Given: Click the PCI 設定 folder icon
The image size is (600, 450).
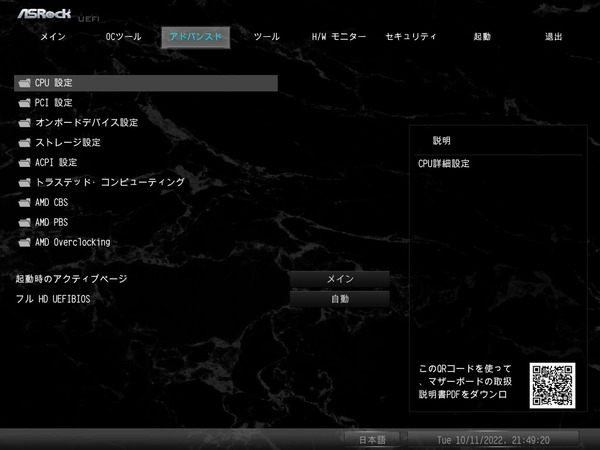Looking at the screenshot, I should [x=24, y=103].
